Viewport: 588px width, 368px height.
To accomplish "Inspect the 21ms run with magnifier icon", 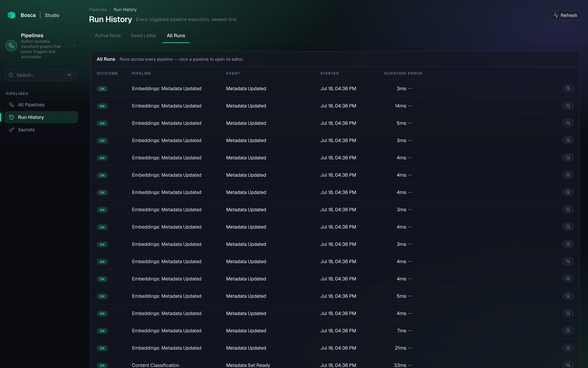I will click(x=568, y=348).
